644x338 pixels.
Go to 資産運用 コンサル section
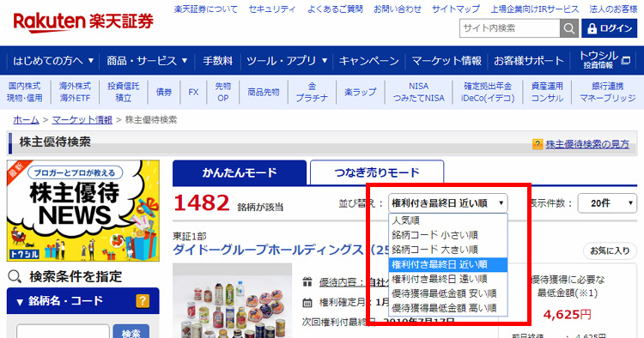click(x=547, y=92)
